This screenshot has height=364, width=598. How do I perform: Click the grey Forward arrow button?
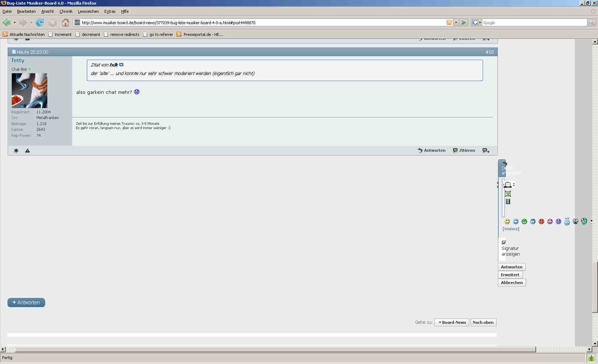[23, 23]
